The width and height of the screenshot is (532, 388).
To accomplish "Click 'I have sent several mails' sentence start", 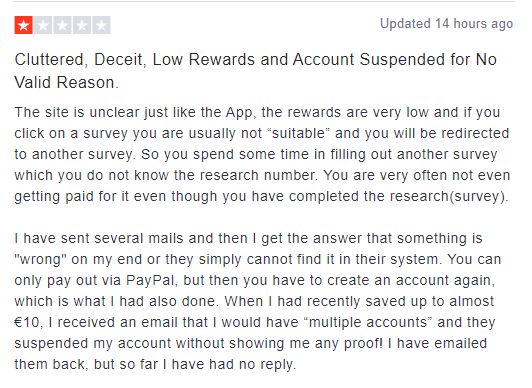I will point(99,238).
